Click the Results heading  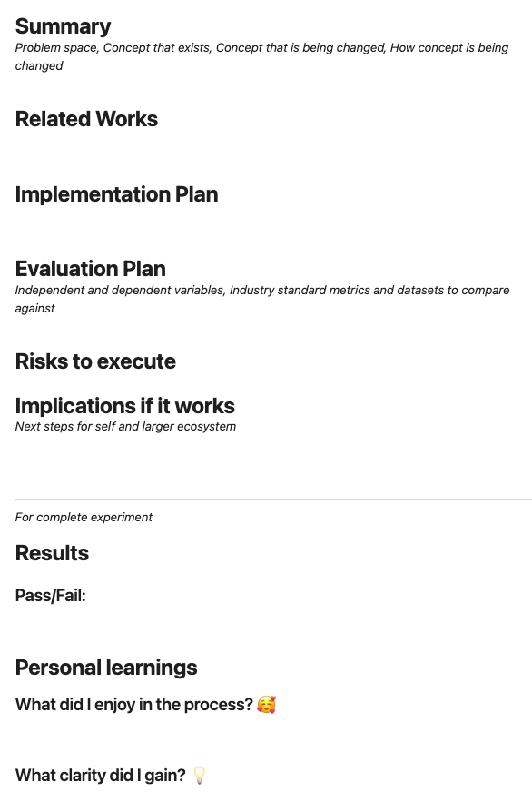pos(52,552)
